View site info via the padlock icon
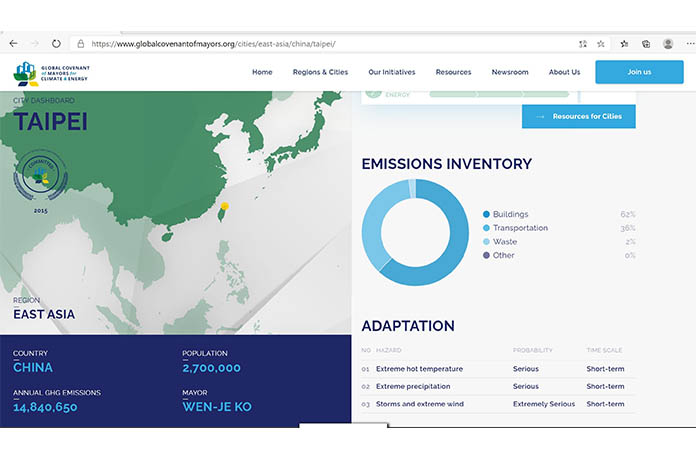 (80, 44)
